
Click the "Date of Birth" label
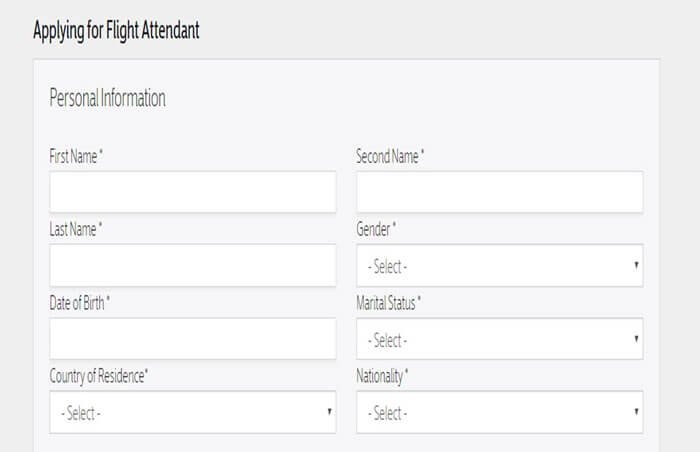pos(80,303)
